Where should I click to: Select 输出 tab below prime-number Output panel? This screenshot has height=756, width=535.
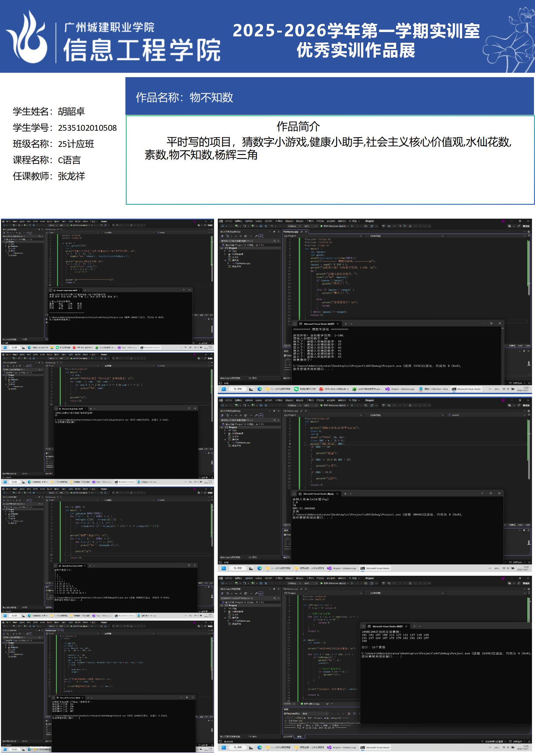(299, 736)
